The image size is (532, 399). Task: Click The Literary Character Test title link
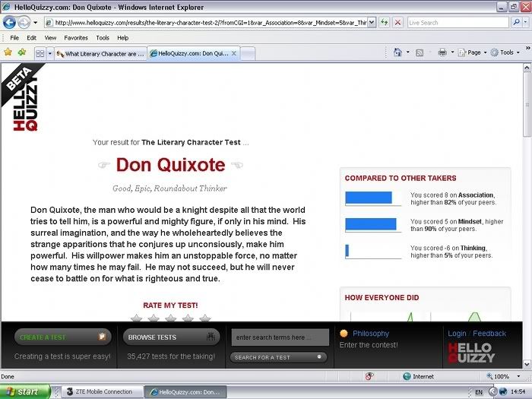click(191, 142)
